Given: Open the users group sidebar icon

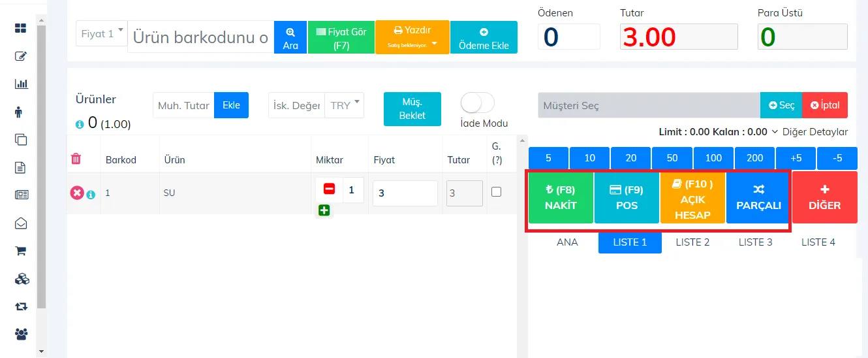Looking at the screenshot, I should (x=22, y=334).
